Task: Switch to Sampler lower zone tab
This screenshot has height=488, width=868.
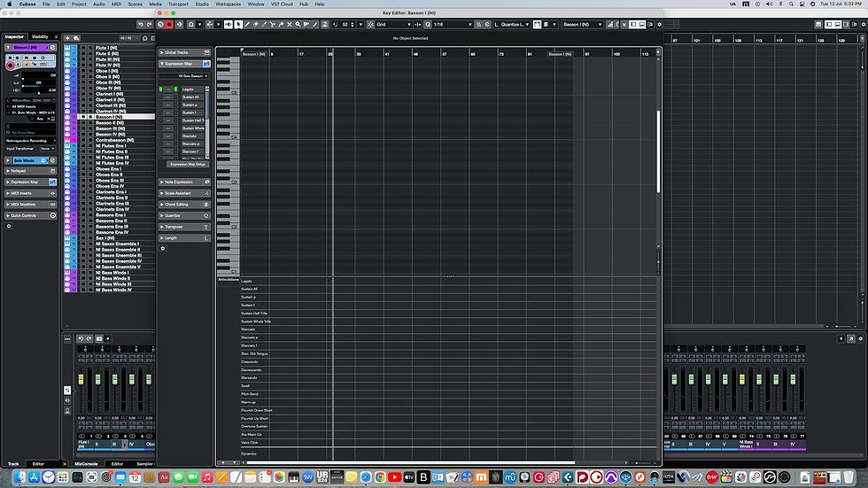Action: click(145, 464)
